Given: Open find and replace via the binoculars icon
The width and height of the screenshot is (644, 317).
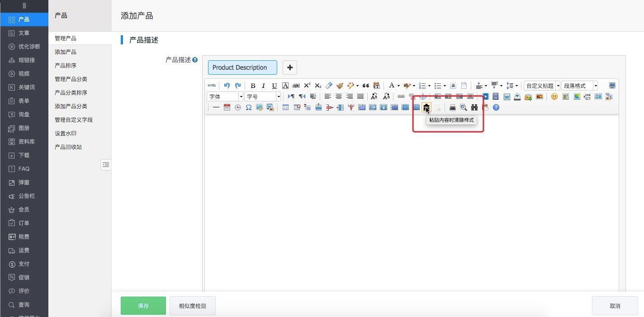Looking at the screenshot, I should [x=474, y=107].
